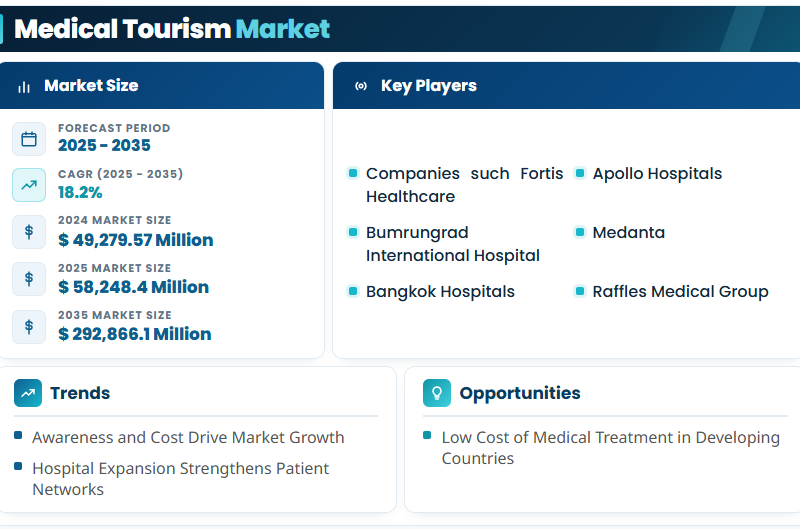This screenshot has width=800, height=529.
Task: Click the bullet beside Bumrungrad International Hospital
Action: click(x=353, y=232)
